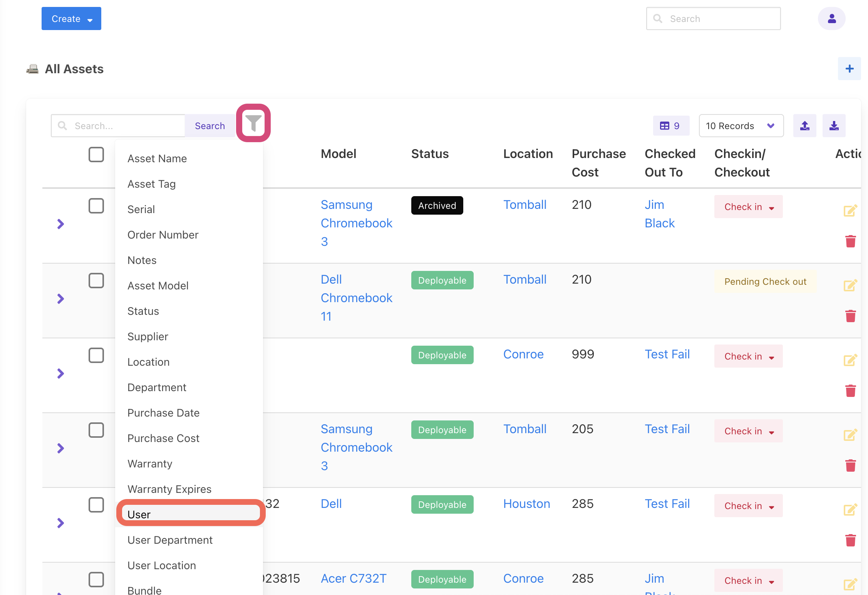Viewport: 868px width, 595px height.
Task: Open the user profile avatar icon
Action: point(831,18)
